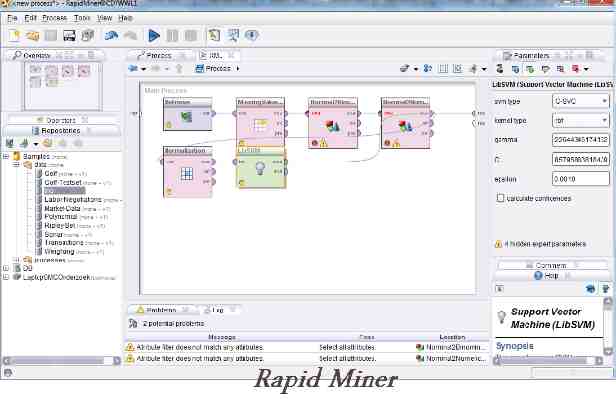Click the undo arrow in toolbar

pyautogui.click(x=111, y=36)
